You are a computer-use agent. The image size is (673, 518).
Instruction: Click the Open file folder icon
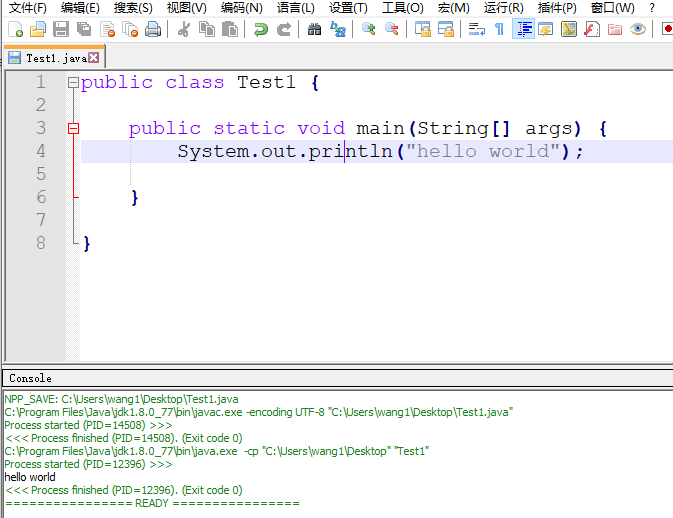[x=38, y=29]
